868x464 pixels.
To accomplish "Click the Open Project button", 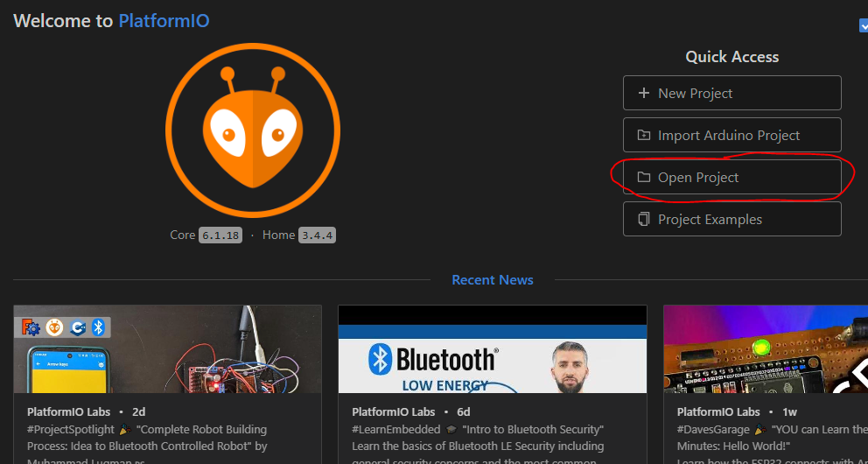I will 731,177.
